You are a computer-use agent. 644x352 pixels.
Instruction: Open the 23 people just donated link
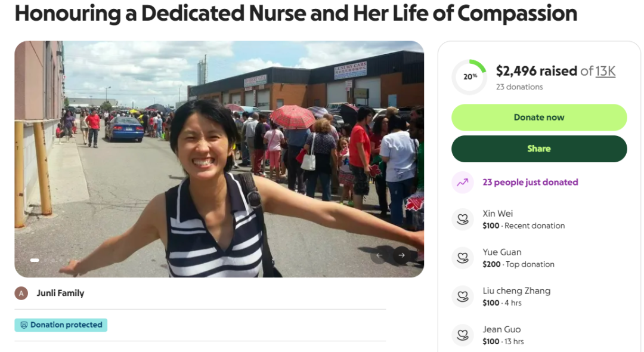click(530, 183)
